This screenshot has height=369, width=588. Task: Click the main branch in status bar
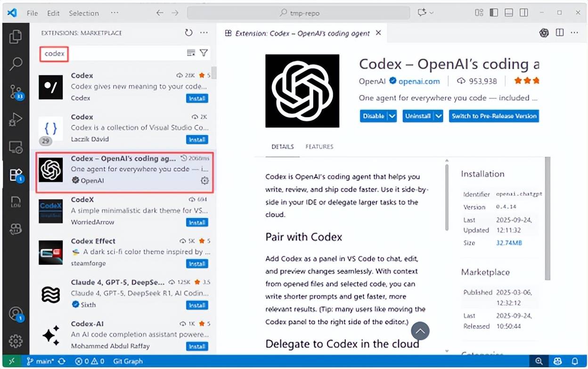41,361
